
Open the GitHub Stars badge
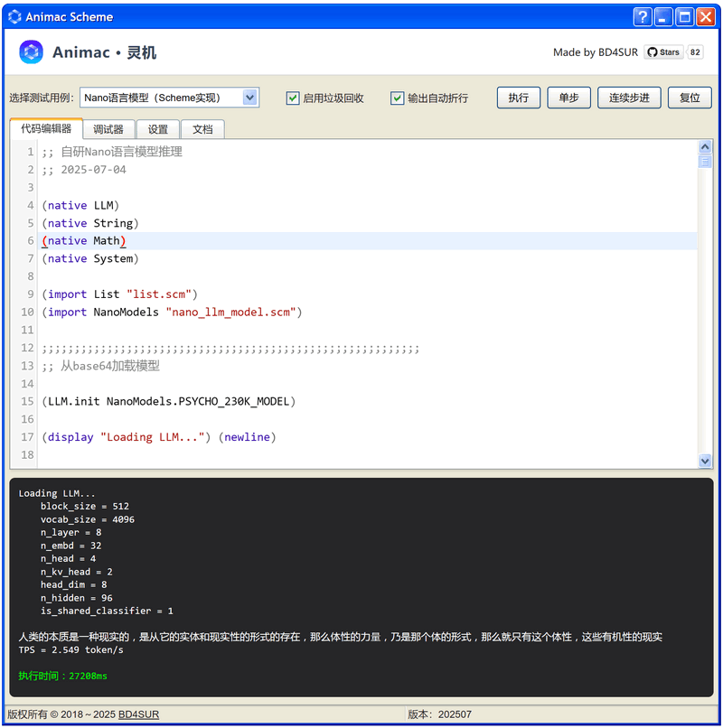663,52
